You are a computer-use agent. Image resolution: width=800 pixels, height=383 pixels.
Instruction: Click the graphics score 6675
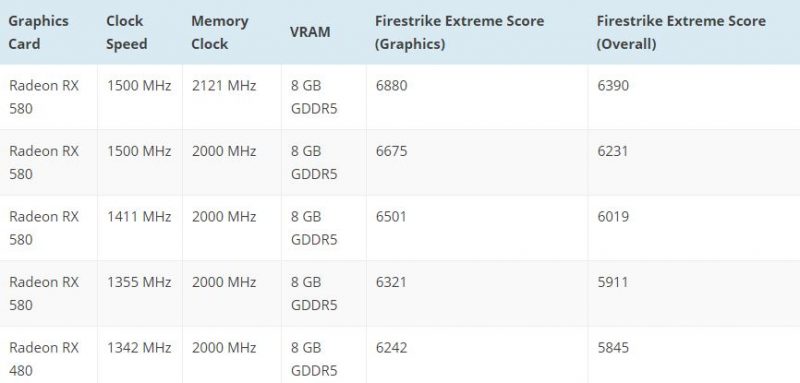pos(391,151)
